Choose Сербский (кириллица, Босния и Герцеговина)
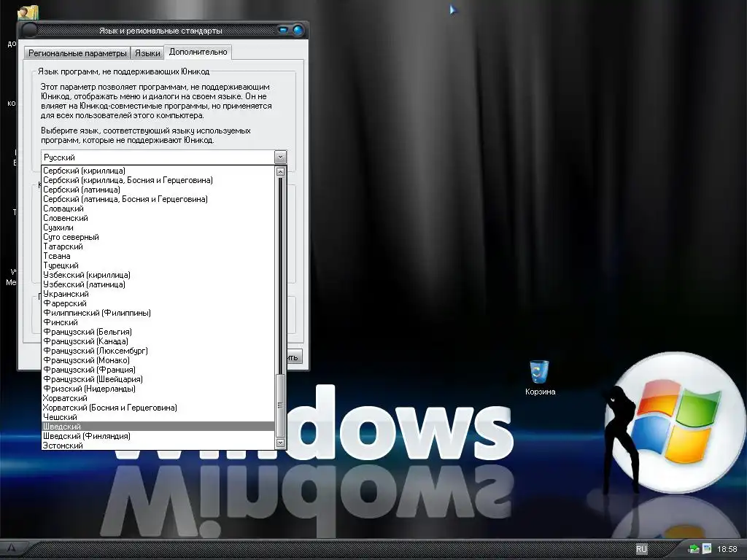The width and height of the screenshot is (747, 560). 158,180
